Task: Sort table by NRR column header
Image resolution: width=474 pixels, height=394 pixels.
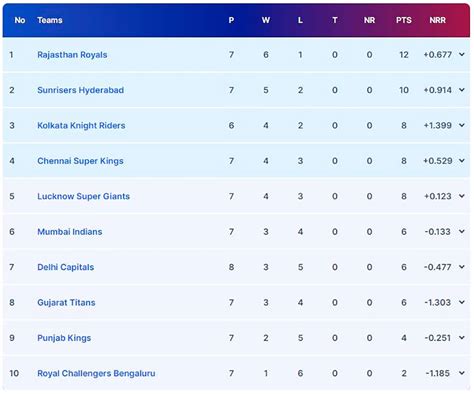Action: [438, 20]
